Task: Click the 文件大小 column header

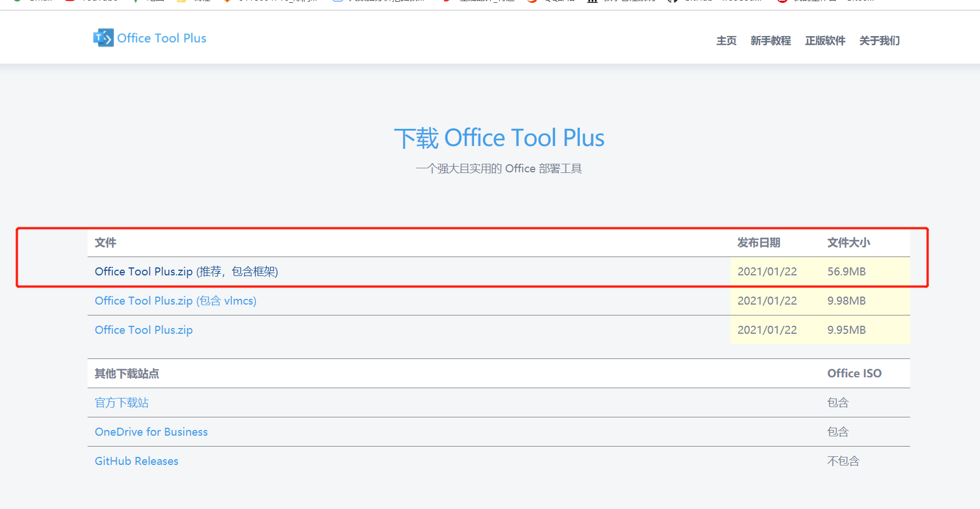Action: (x=849, y=243)
